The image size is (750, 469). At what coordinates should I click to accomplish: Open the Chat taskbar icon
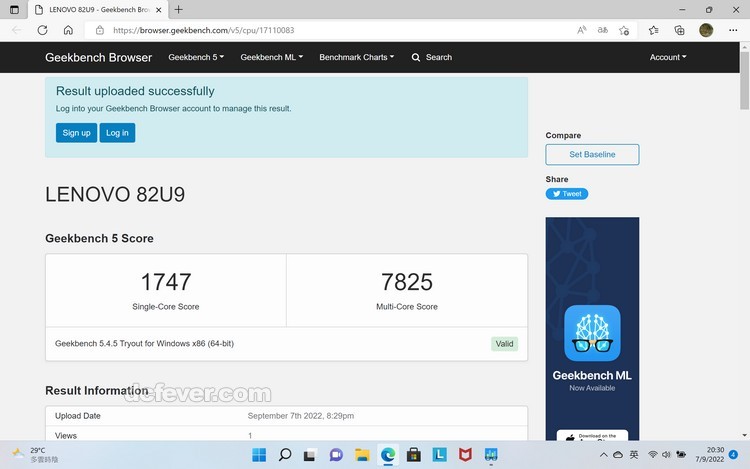click(x=336, y=455)
